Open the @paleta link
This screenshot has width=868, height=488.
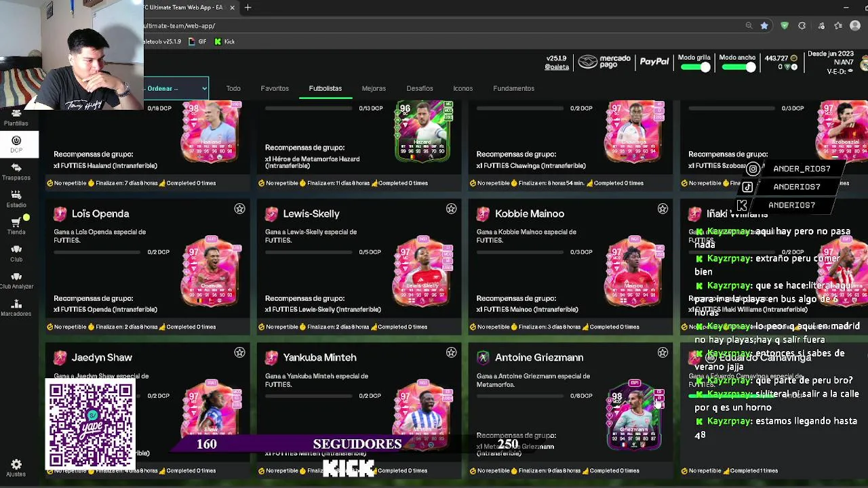point(557,67)
